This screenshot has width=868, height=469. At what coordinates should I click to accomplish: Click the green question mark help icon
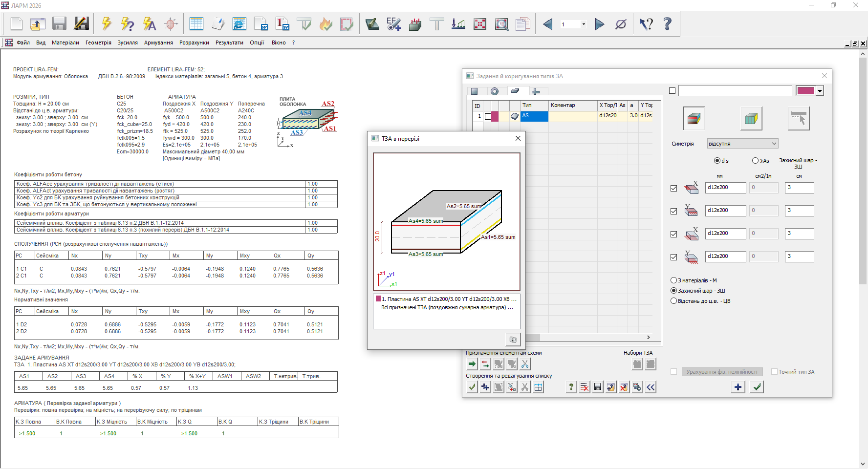click(x=571, y=387)
